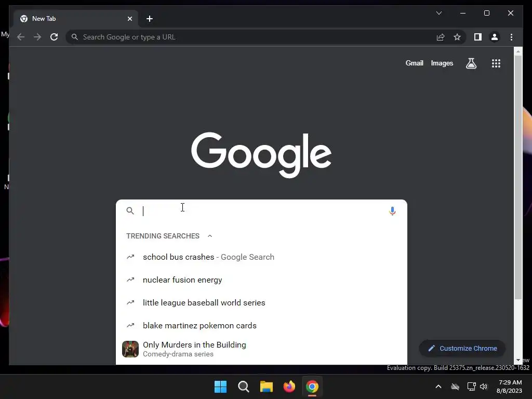Open the Chrome profile avatar menu
The height and width of the screenshot is (399, 532).
pos(495,37)
